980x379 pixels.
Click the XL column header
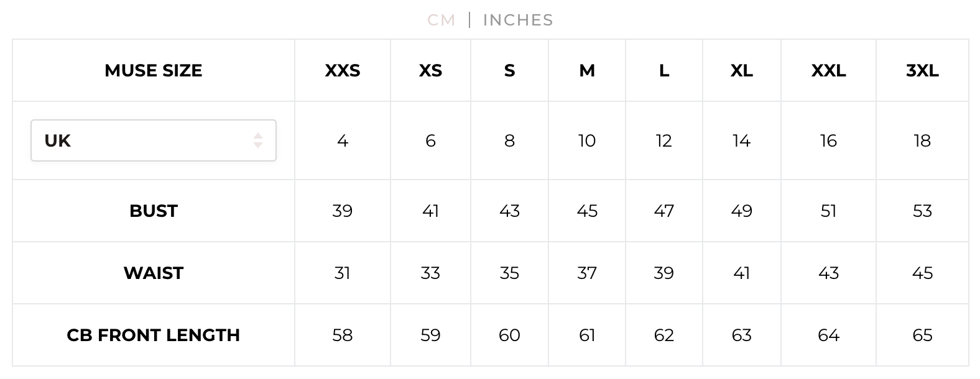(x=742, y=71)
